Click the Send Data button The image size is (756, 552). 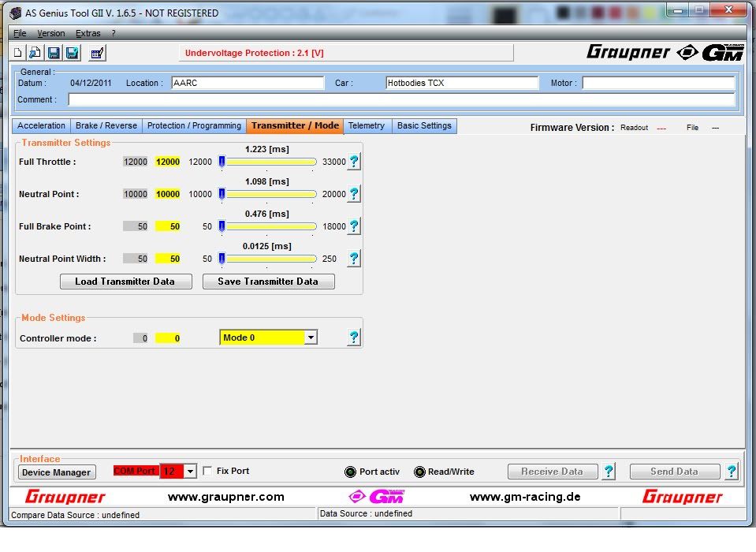click(x=675, y=472)
